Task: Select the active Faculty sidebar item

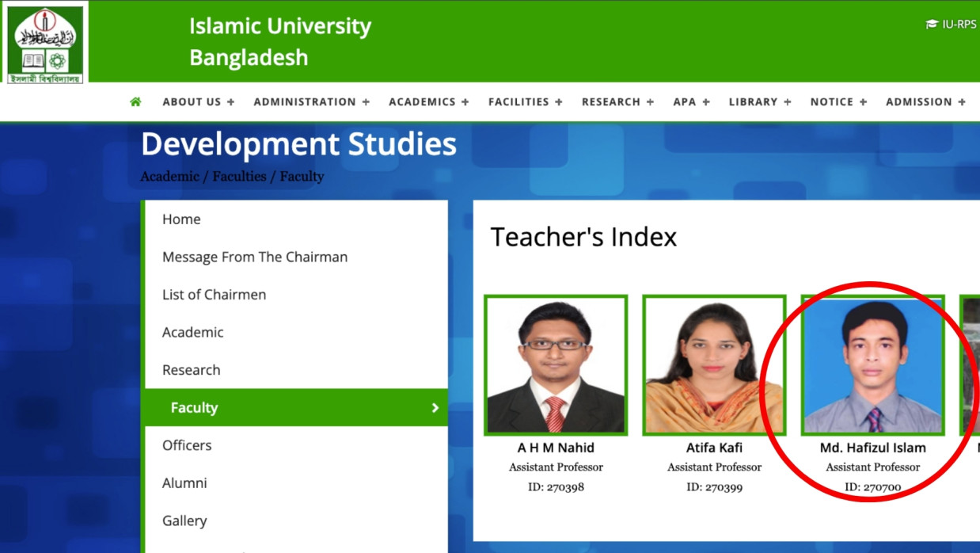Action: (x=296, y=407)
